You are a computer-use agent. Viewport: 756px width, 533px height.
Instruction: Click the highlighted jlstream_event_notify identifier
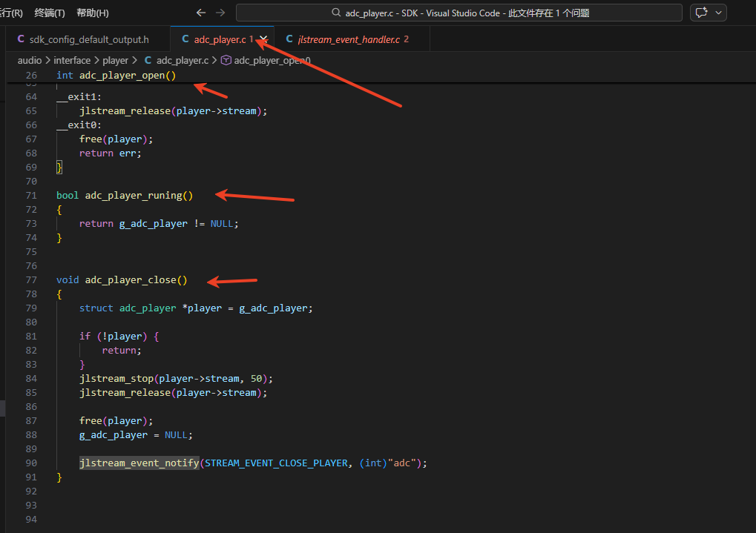pyautogui.click(x=139, y=463)
